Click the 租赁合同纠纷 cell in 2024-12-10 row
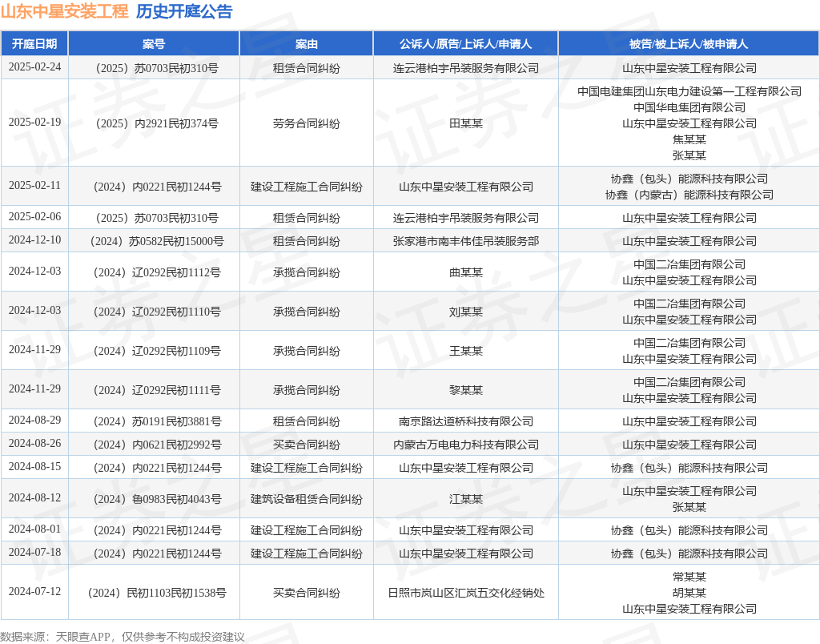Viewport: 820px width, 644px height. pyautogui.click(x=307, y=241)
